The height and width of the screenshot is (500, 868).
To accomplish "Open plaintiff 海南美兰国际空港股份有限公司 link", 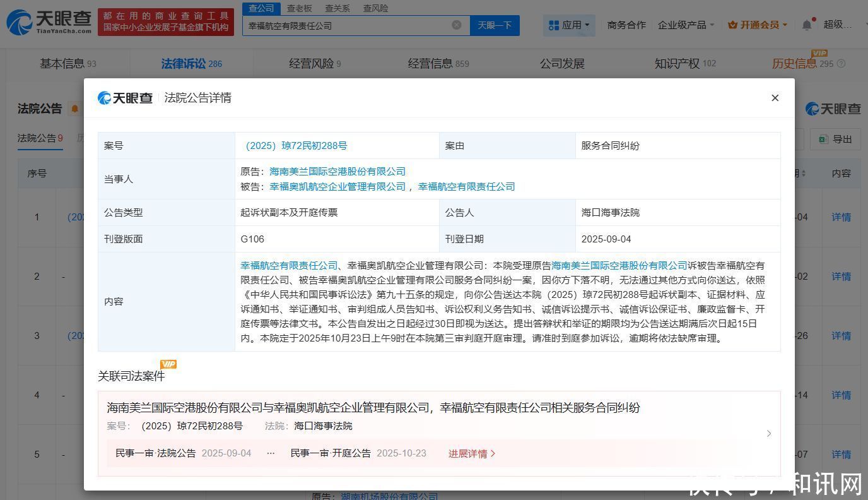I will click(x=337, y=172).
